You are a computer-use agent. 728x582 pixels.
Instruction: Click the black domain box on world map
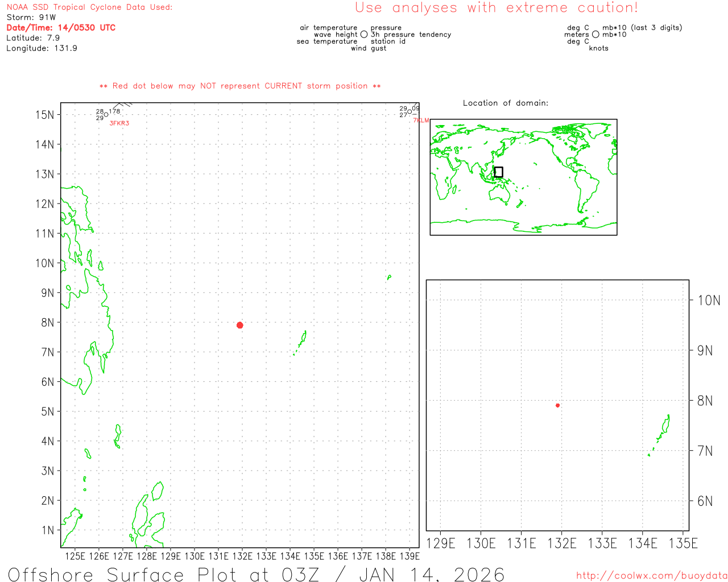click(498, 172)
